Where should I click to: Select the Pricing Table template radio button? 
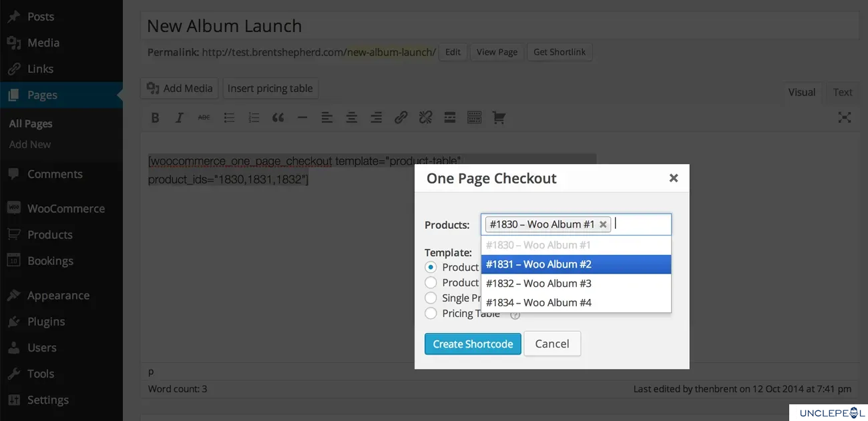tap(431, 313)
